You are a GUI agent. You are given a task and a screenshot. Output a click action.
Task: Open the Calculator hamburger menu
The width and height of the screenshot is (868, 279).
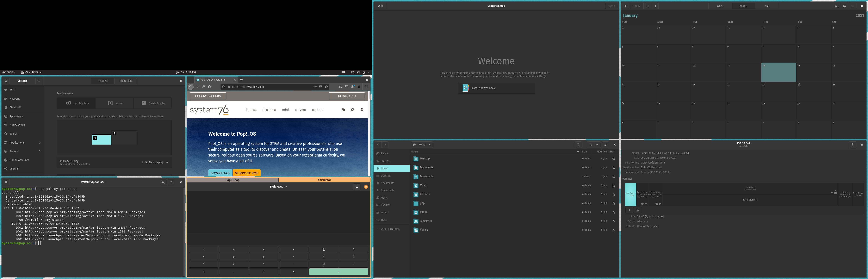click(x=356, y=187)
